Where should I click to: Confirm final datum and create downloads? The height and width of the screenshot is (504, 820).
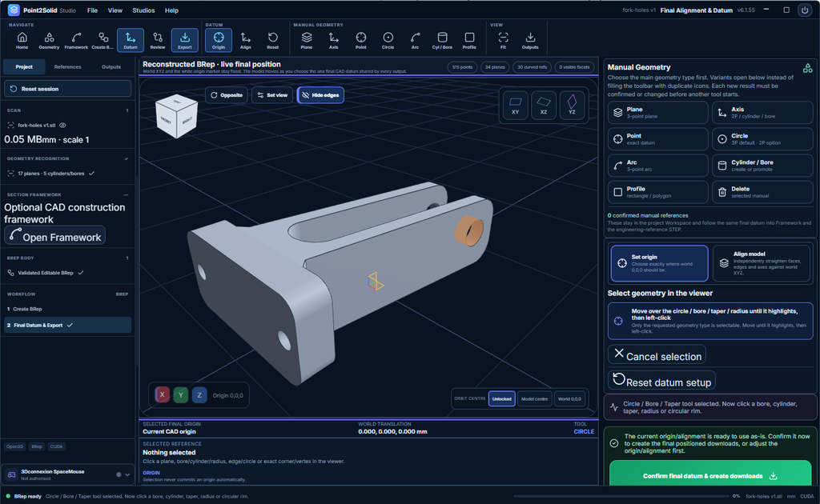pyautogui.click(x=710, y=476)
